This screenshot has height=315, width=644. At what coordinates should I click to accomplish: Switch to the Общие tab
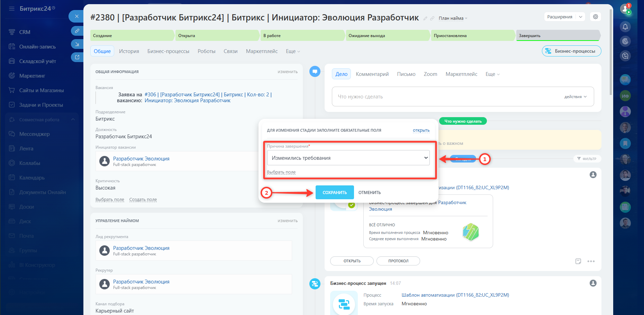pyautogui.click(x=102, y=51)
